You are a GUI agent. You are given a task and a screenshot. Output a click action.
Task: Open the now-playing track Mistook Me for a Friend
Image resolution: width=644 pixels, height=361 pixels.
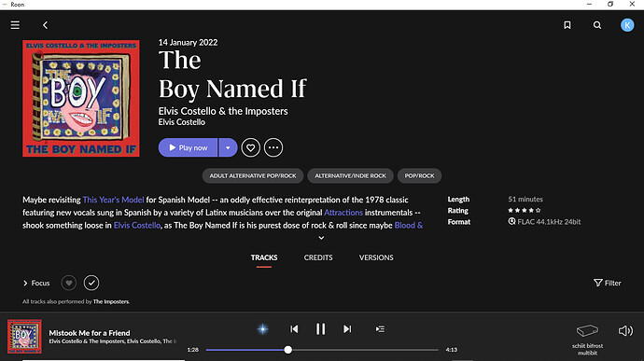[x=90, y=333]
